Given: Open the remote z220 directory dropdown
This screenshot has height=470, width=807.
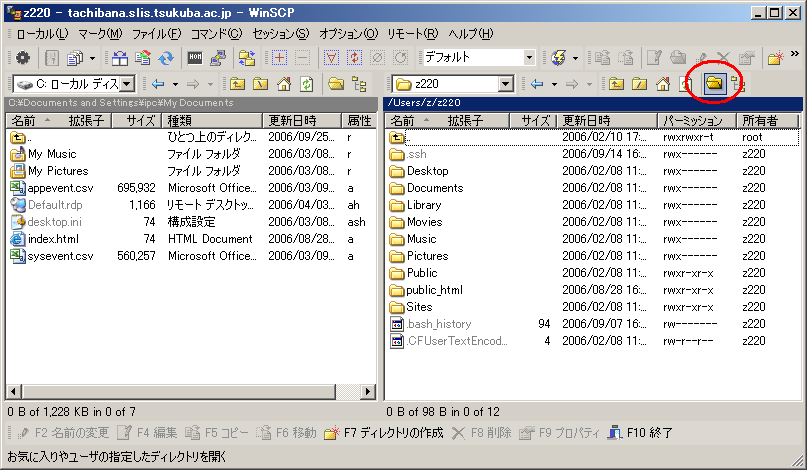Looking at the screenshot, I should coord(506,84).
